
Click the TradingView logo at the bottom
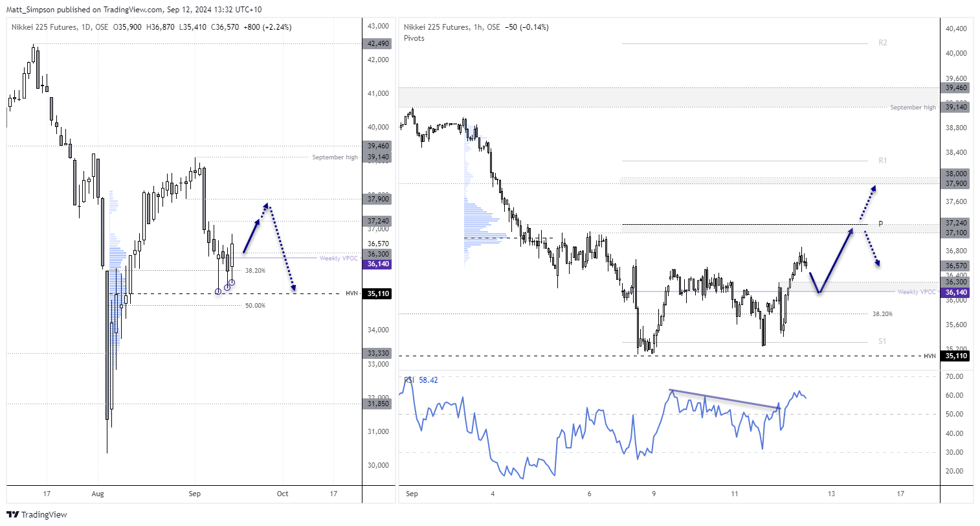pos(37,514)
